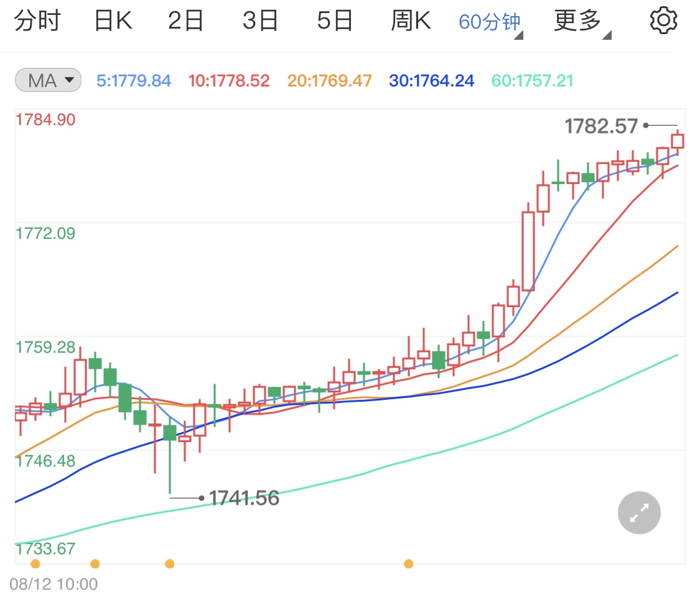Click the last orange event dot on the timeline

point(408,564)
